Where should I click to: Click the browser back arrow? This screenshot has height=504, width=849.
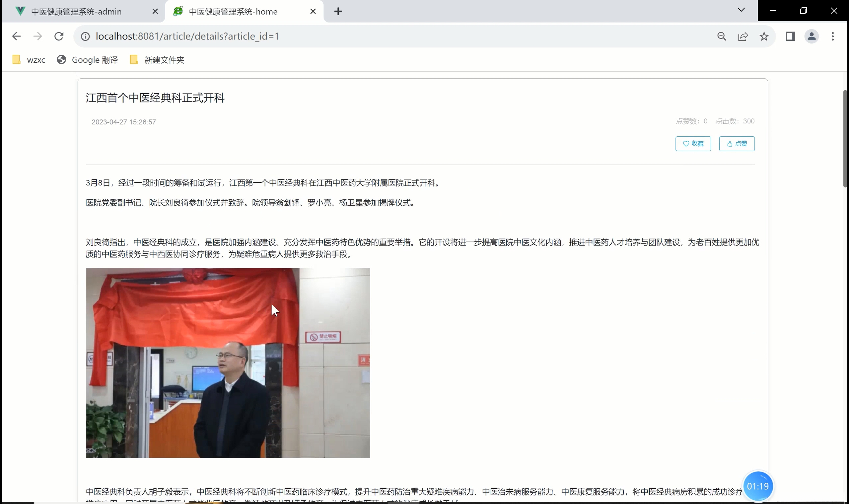(x=16, y=36)
